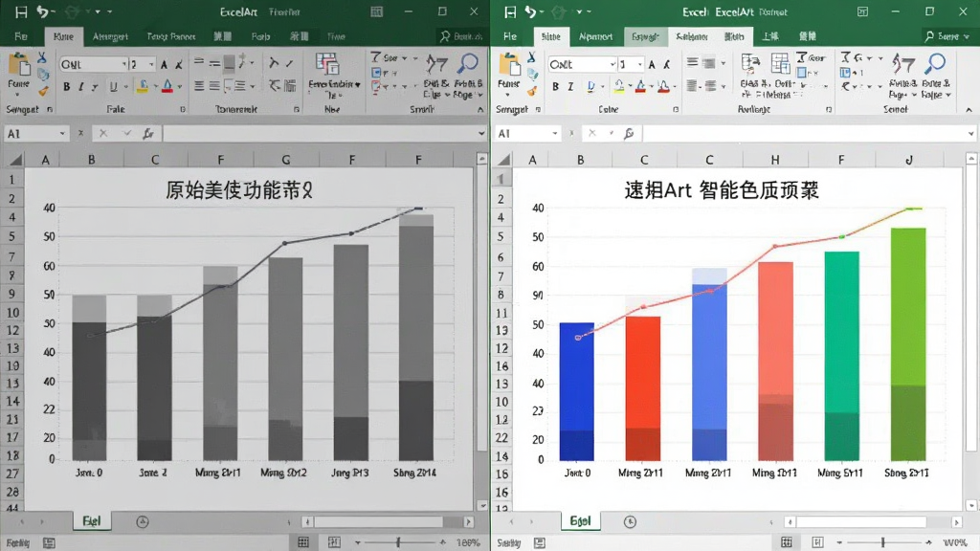Viewport: 980px width, 551px height.
Task: Click Sort & Filter icon in right window
Action: coord(903,63)
